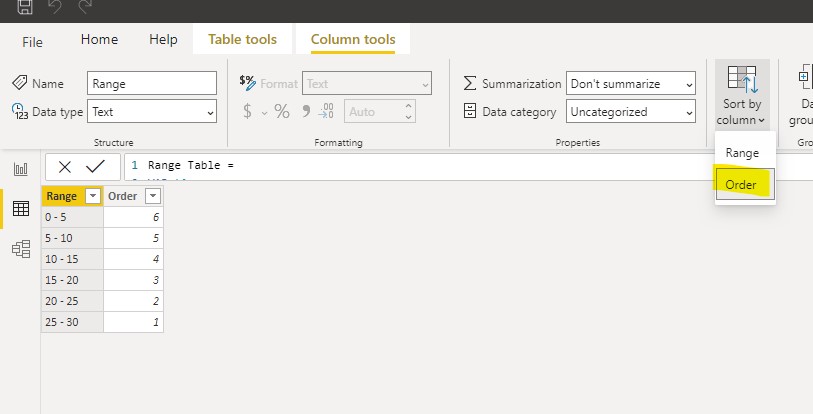
Task: Click the Data type 123 icon
Action: click(x=20, y=111)
